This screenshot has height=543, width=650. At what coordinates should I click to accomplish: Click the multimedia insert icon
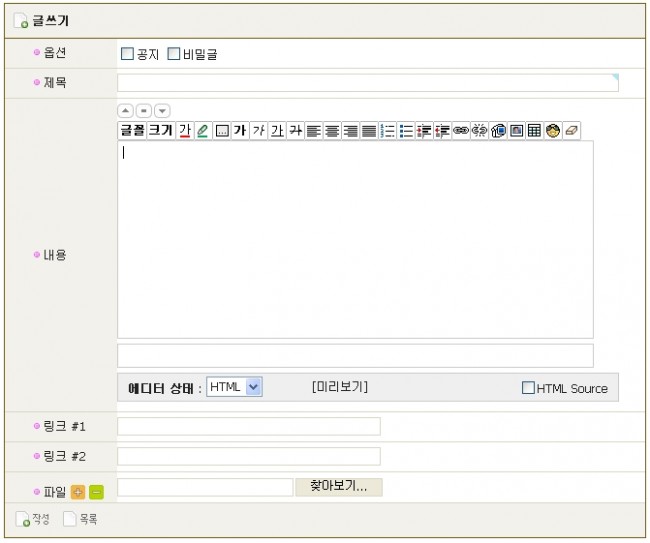point(498,131)
